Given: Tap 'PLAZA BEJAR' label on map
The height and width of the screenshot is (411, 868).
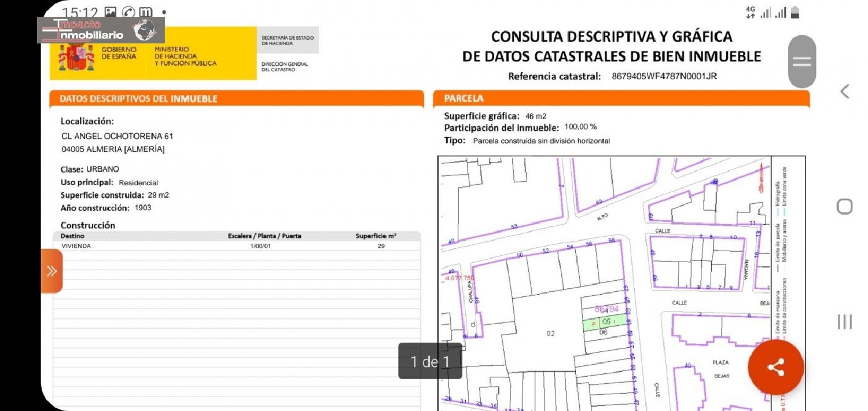Looking at the screenshot, I should coord(722,369).
